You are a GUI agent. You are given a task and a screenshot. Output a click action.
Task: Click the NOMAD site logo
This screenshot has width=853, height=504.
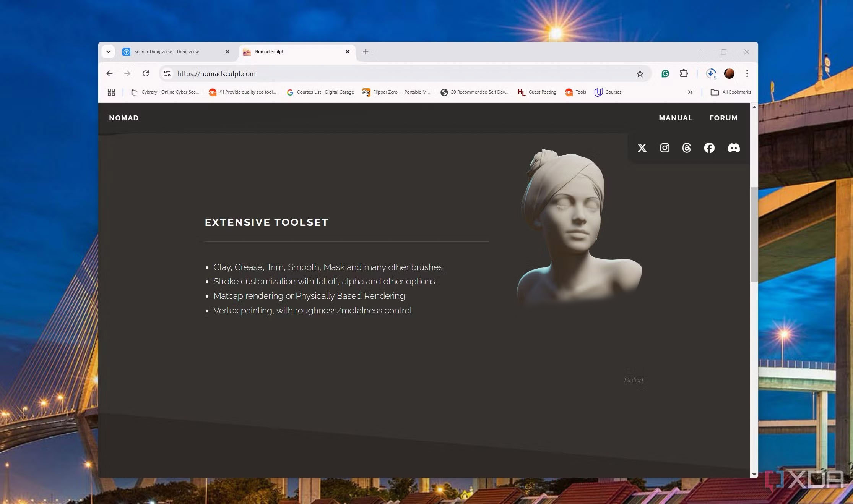click(124, 118)
